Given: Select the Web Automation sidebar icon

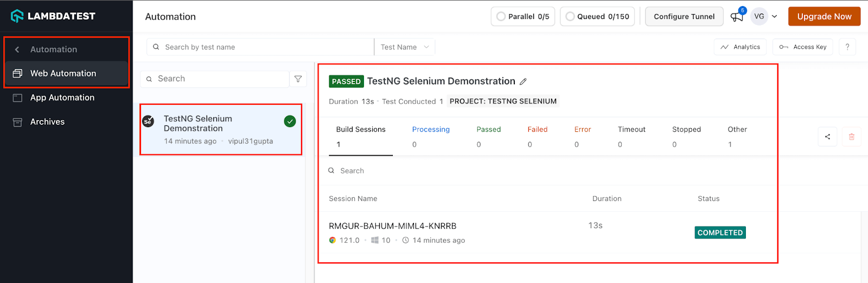Looking at the screenshot, I should tap(17, 73).
